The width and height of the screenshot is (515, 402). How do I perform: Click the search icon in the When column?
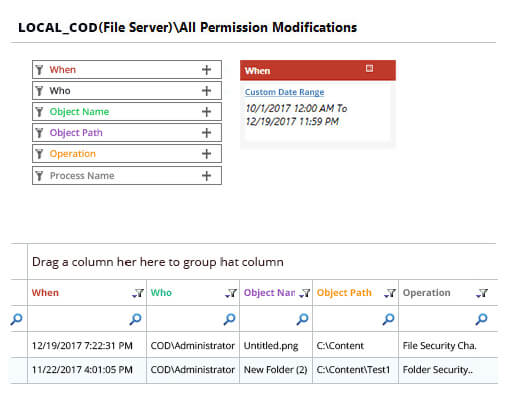(135, 319)
